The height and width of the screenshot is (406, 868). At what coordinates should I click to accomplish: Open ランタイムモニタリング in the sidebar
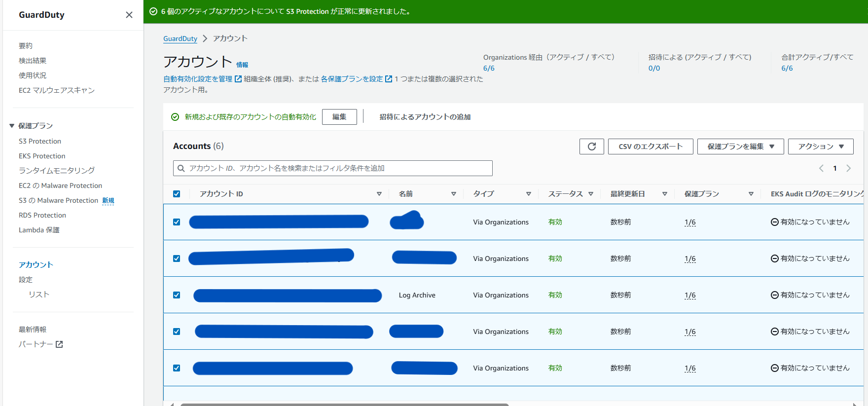pos(57,171)
